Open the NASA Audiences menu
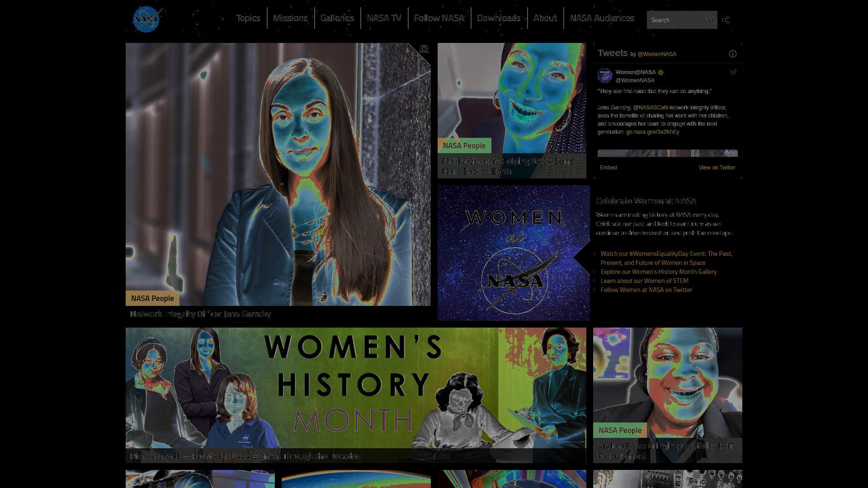 coord(602,18)
